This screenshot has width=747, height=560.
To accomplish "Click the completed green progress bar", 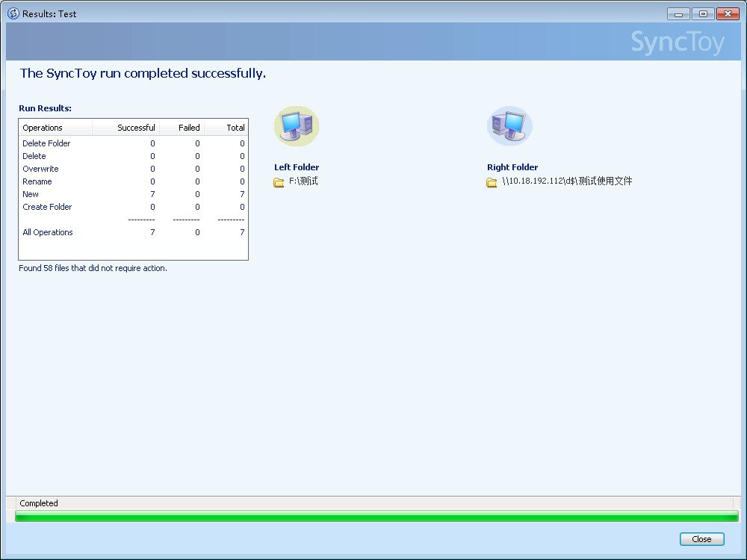I will click(376, 516).
